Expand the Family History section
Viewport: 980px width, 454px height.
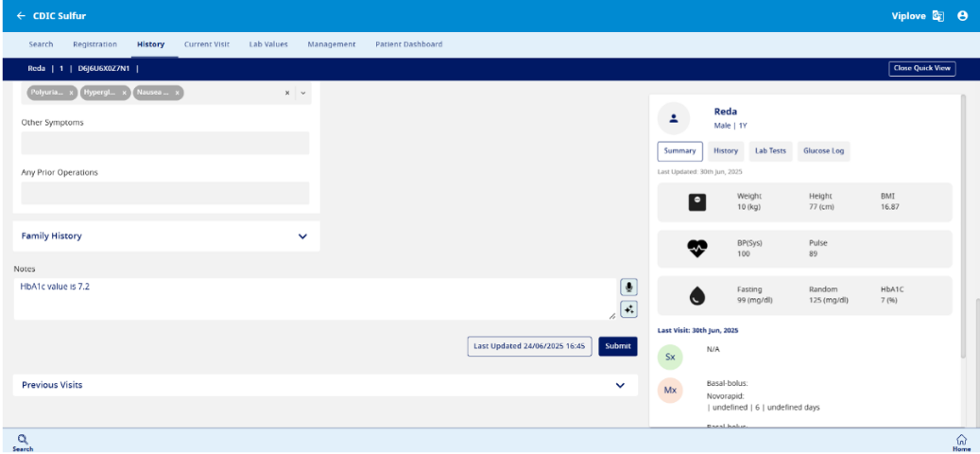click(x=302, y=236)
